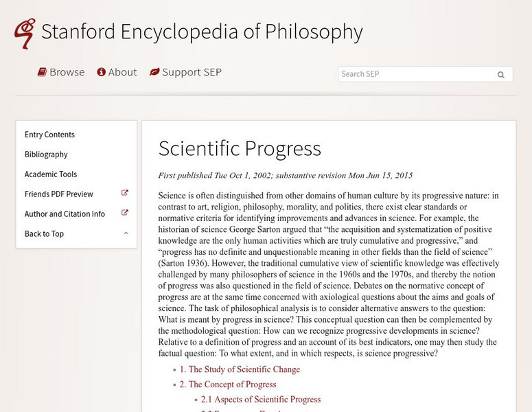Click Author and Citation Info external-link icon
The width and height of the screenshot is (532, 412).
point(125,214)
